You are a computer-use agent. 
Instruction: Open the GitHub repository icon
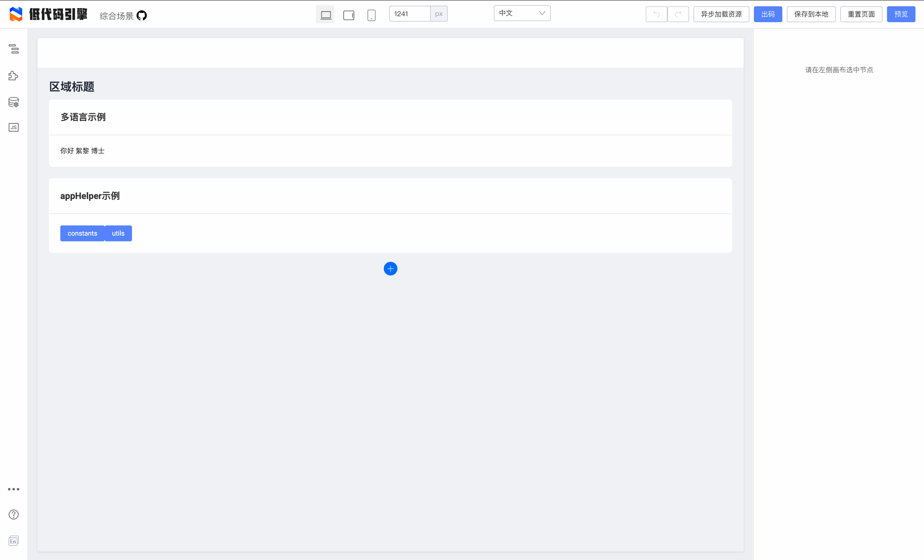click(x=142, y=16)
